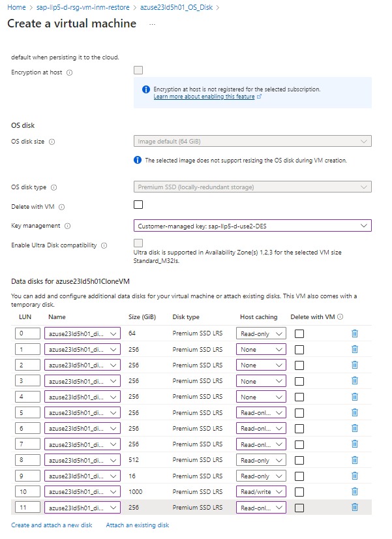Delete the data disk at LUN 0
The width and height of the screenshot is (392, 539).
pos(355,333)
